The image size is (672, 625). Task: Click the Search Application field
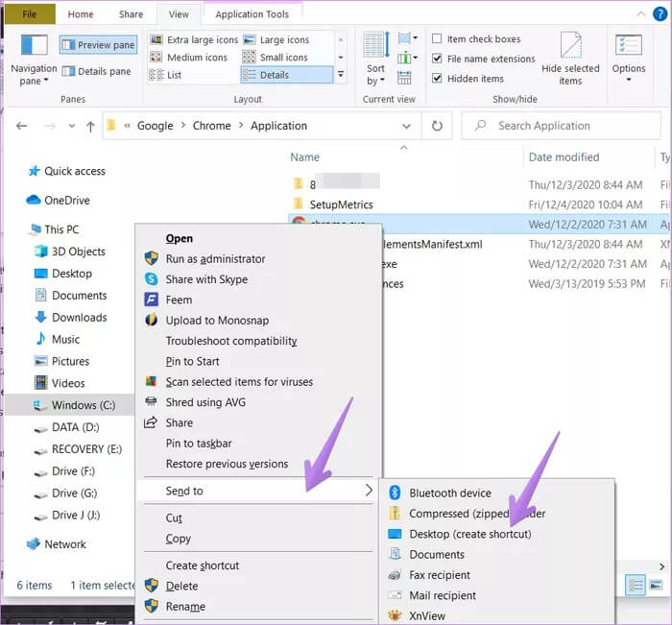click(562, 126)
